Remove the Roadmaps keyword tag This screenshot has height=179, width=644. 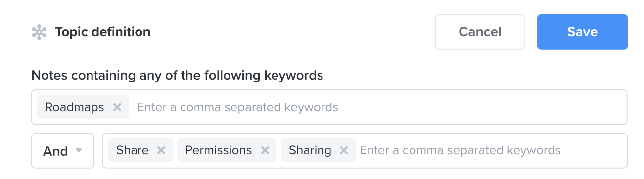[x=117, y=107]
